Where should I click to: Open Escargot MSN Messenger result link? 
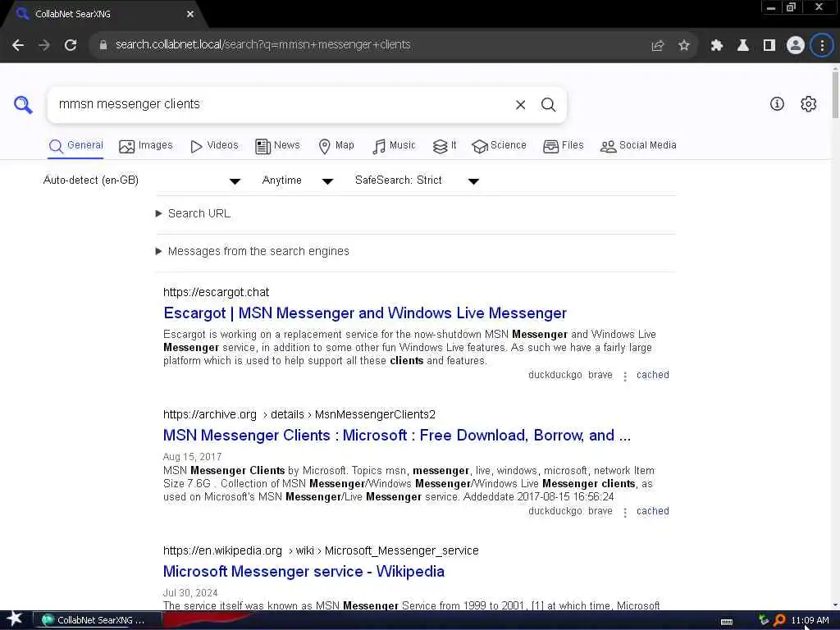pos(365,313)
